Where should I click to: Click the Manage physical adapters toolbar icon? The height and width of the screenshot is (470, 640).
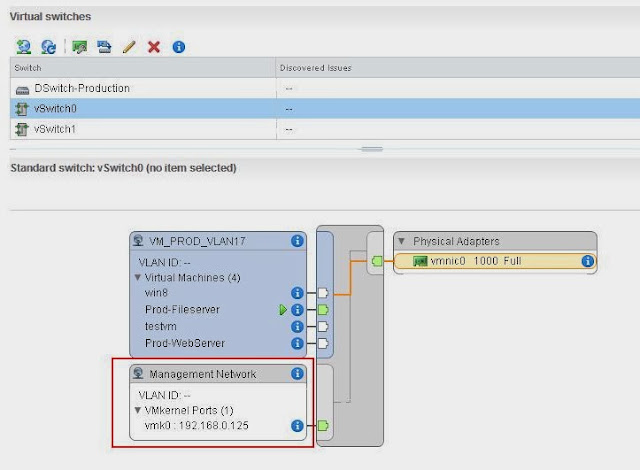[80, 47]
